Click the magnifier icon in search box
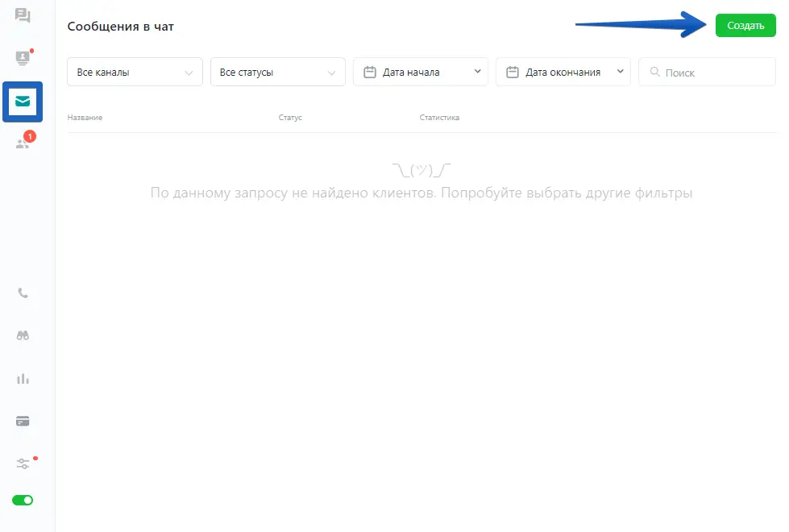 click(654, 73)
